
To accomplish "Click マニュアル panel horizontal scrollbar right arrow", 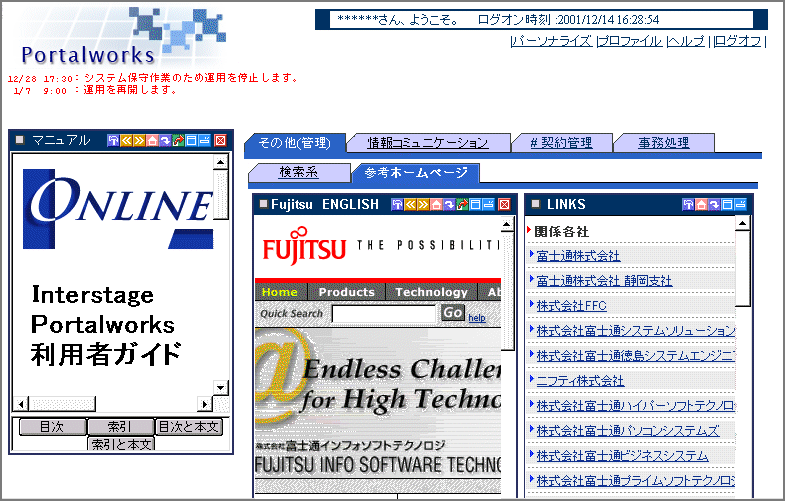I will 204,404.
